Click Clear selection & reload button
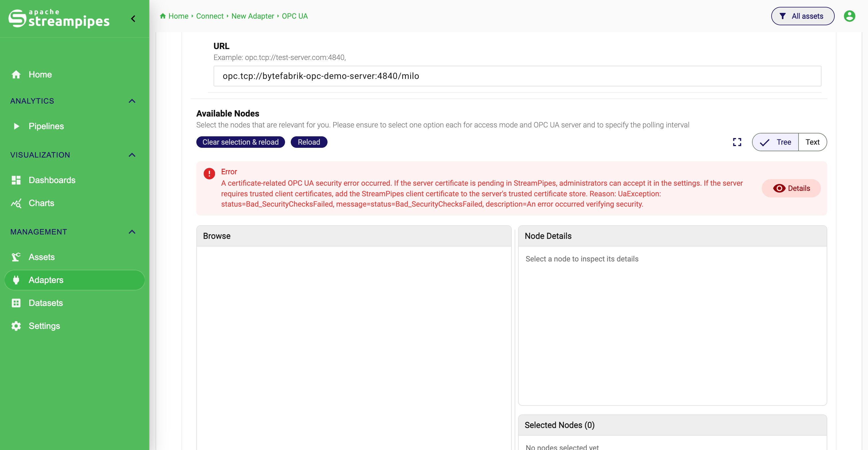 (x=241, y=142)
